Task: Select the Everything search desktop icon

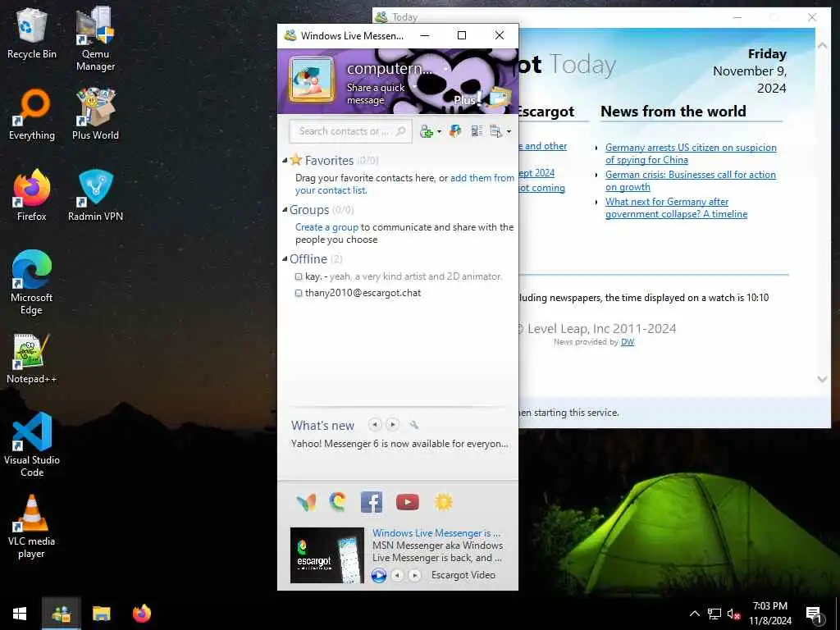Action: [x=32, y=114]
